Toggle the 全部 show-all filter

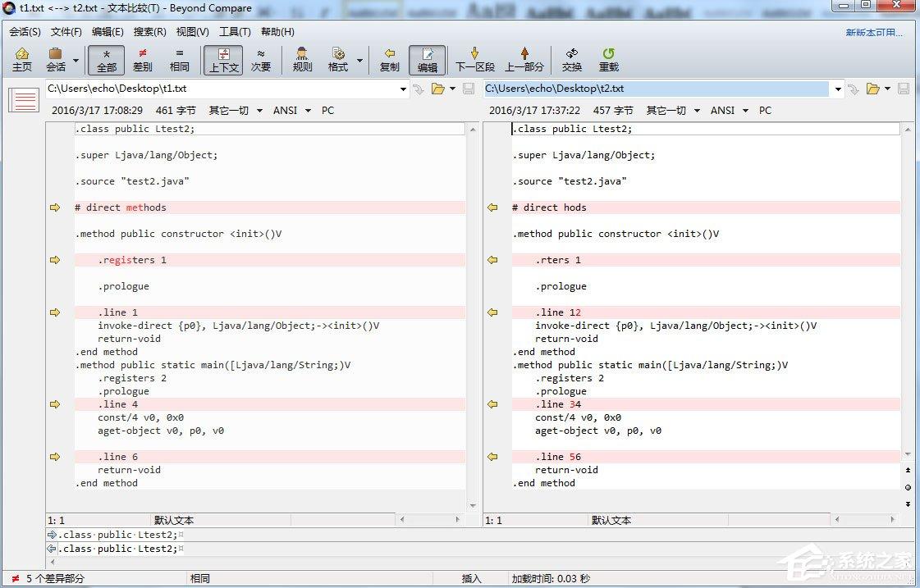[106, 60]
